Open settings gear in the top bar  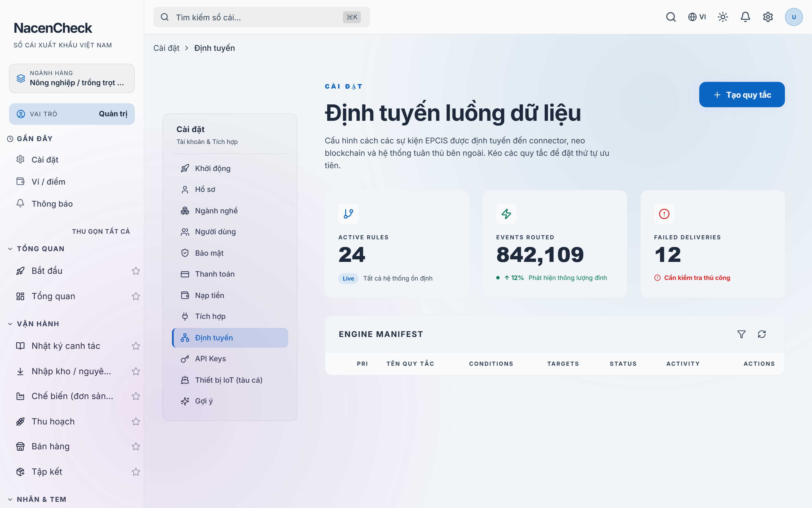click(768, 17)
